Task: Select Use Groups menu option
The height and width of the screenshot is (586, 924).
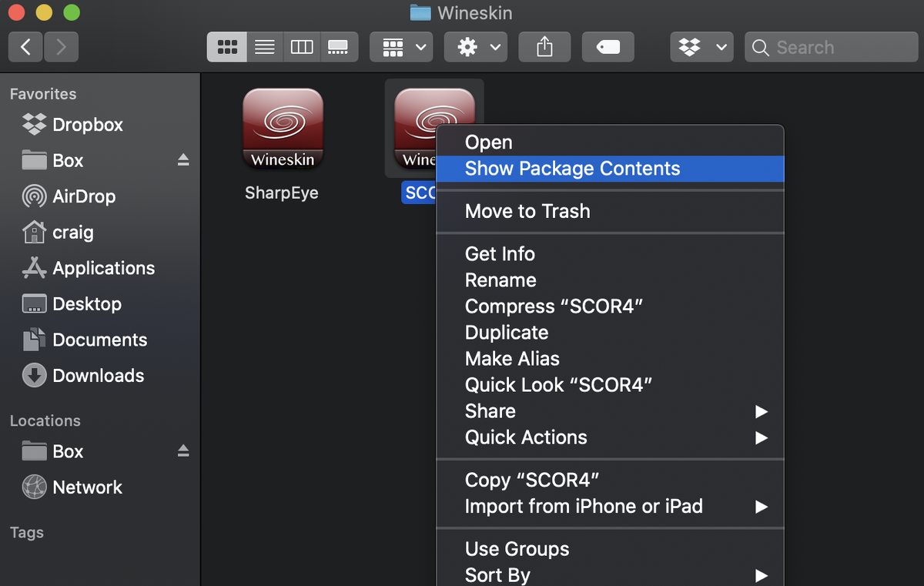Action: [517, 549]
